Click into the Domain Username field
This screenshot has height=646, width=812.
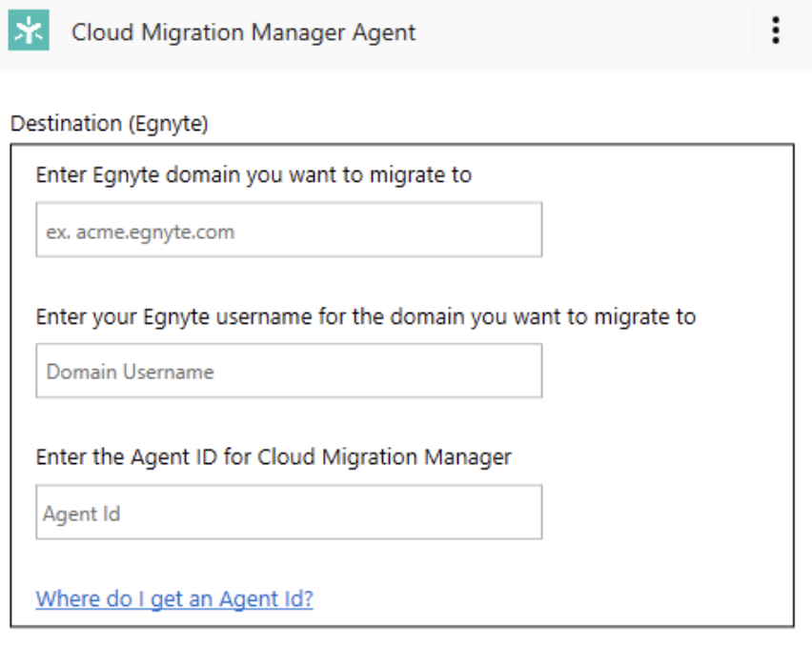pos(289,372)
